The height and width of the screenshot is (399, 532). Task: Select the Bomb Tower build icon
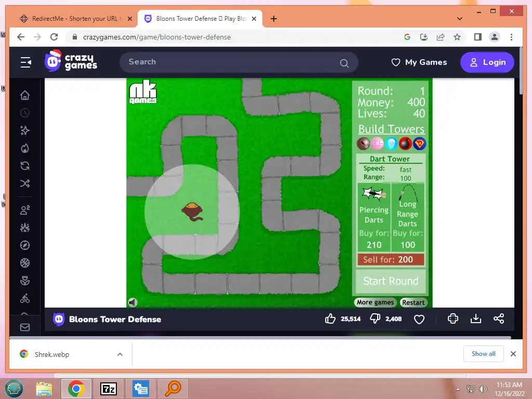[x=405, y=143]
